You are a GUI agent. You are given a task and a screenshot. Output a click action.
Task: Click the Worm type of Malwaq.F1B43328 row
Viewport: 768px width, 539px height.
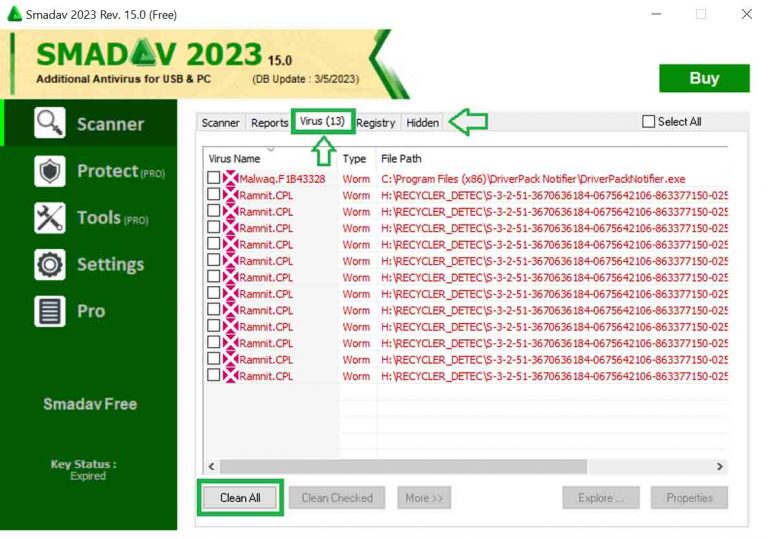coord(356,179)
